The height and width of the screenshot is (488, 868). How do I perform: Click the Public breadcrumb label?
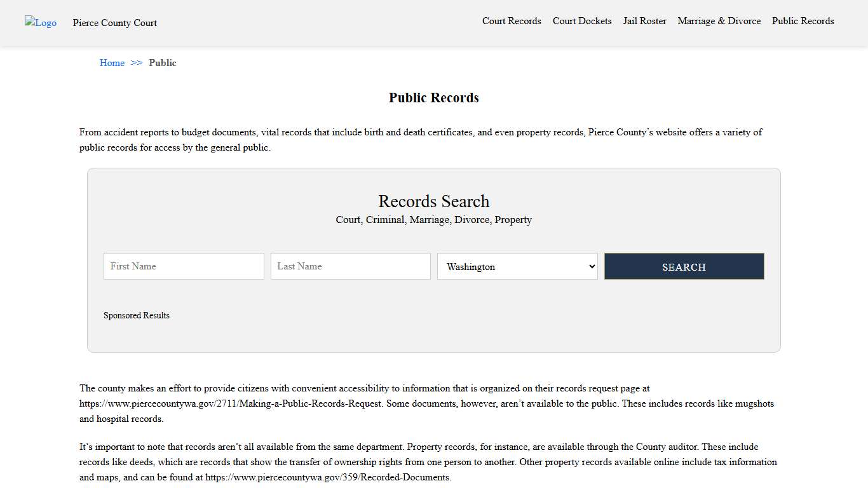pos(163,63)
